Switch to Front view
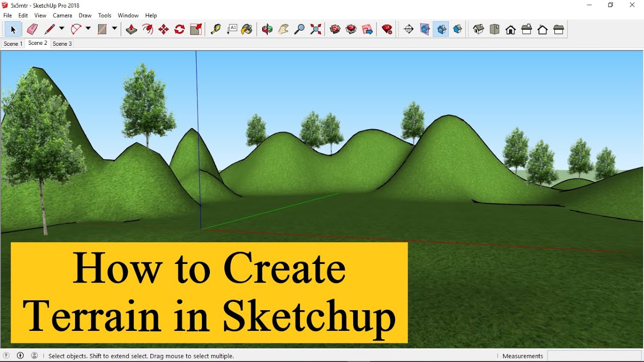 coord(511,30)
